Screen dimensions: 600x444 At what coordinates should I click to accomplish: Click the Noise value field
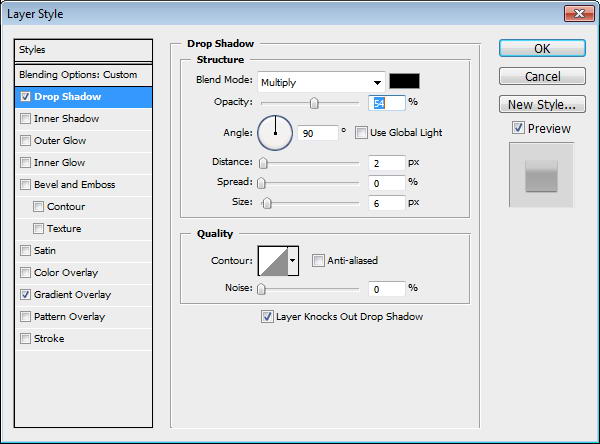(386, 289)
